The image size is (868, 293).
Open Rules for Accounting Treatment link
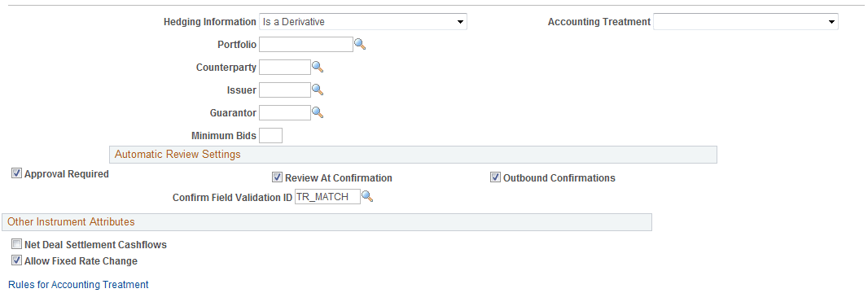[x=78, y=285]
